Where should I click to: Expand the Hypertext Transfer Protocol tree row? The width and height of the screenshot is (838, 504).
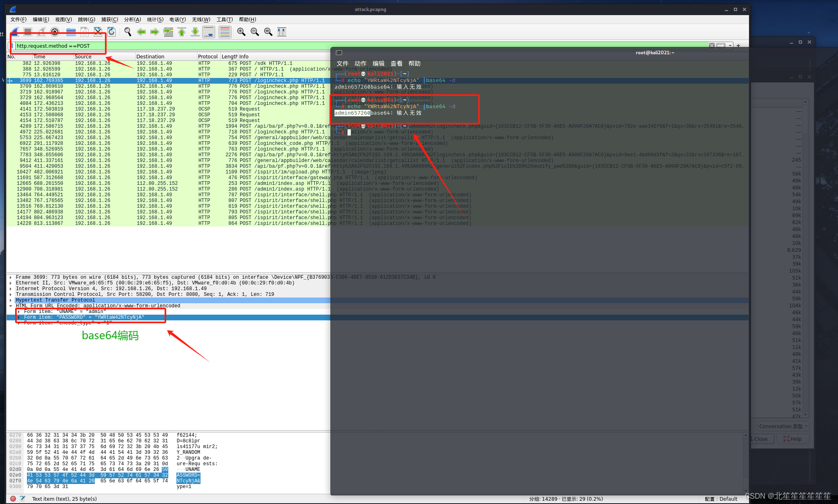(11, 300)
